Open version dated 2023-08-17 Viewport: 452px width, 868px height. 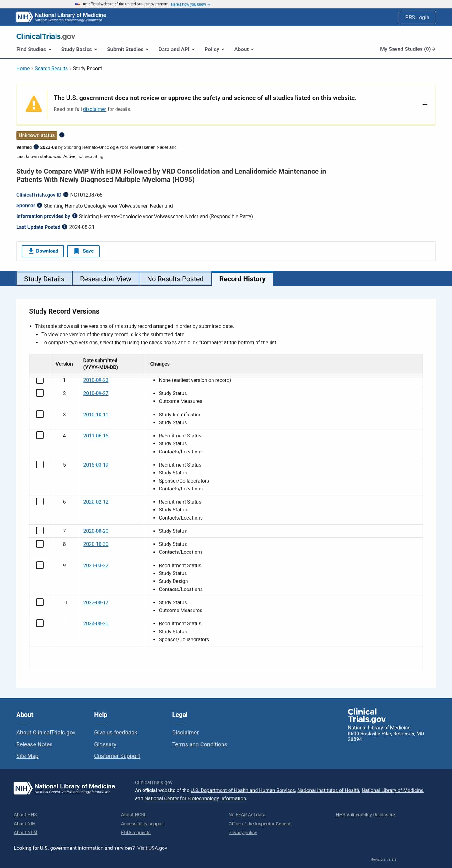pyautogui.click(x=96, y=602)
